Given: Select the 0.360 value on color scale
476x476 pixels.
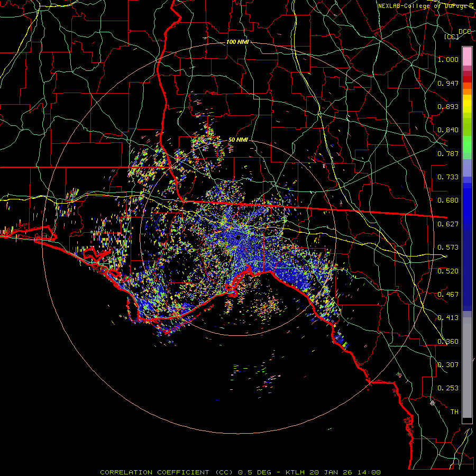Looking at the screenshot, I should pos(448,342).
